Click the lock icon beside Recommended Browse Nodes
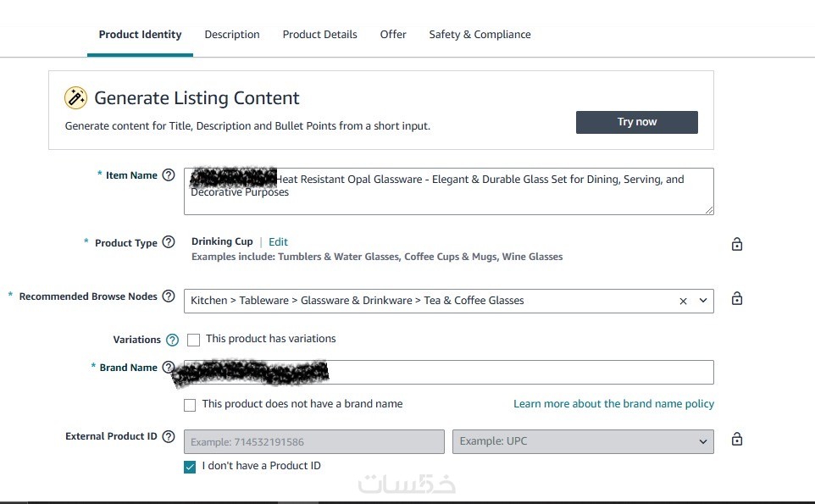 coord(737,299)
